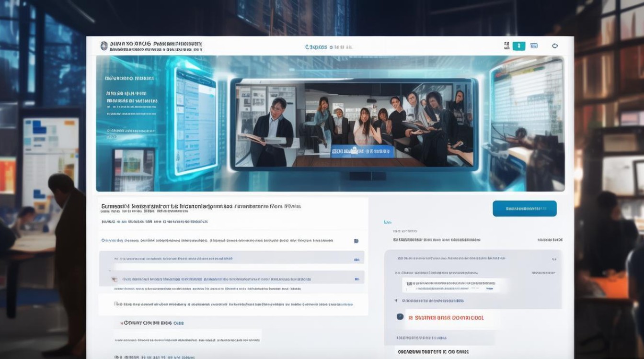This screenshot has height=359, width=644.
Task: Click the round site logo in the header
Action: [x=104, y=46]
